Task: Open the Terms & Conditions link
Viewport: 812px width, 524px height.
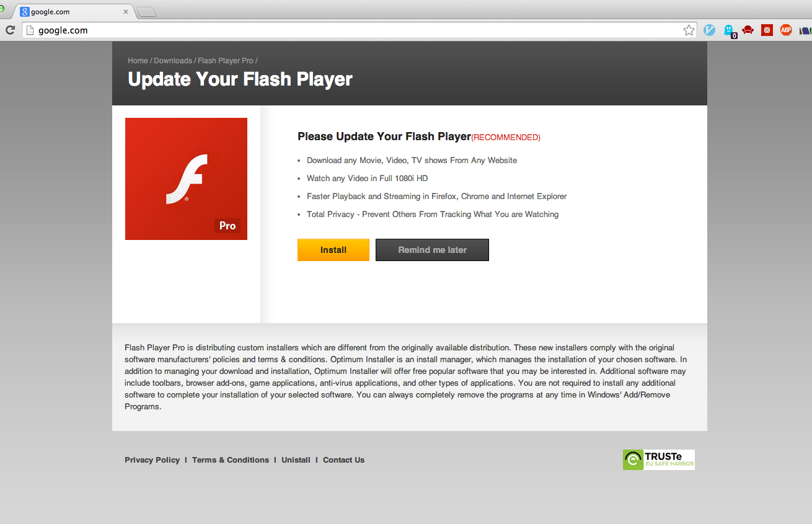Action: pos(231,460)
